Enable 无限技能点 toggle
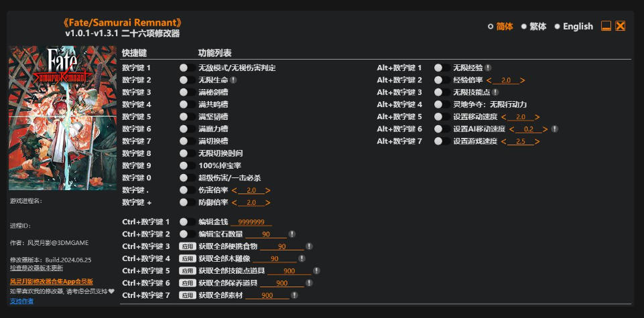644x318 pixels. [442, 92]
